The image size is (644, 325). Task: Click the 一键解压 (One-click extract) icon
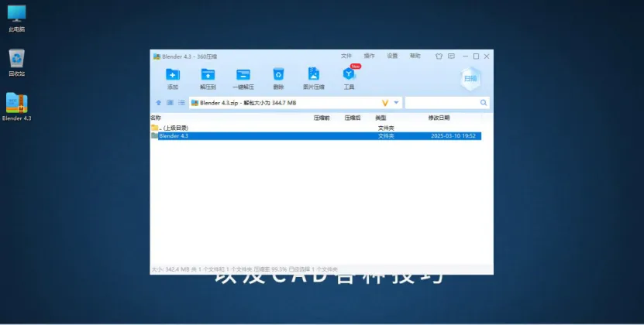pyautogui.click(x=243, y=74)
